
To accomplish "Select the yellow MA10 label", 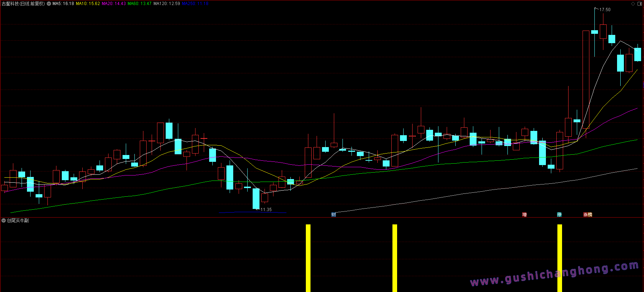I will [x=88, y=4].
